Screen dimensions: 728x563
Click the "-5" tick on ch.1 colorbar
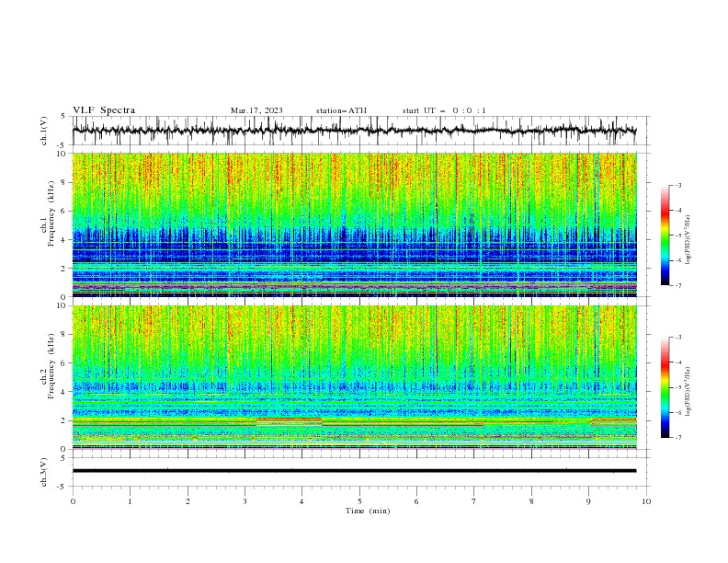678,236
